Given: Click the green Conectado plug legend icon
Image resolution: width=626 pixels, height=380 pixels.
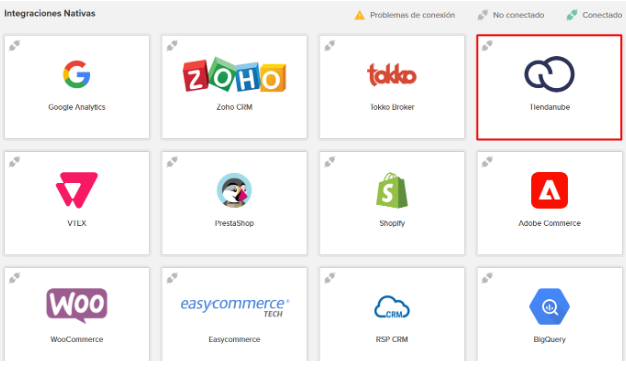Looking at the screenshot, I should point(572,15).
